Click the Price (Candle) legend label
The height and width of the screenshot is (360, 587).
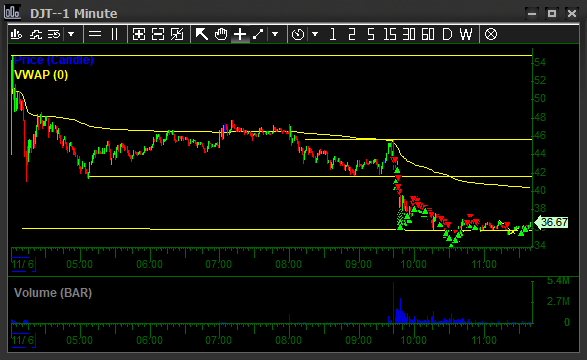(x=53, y=60)
